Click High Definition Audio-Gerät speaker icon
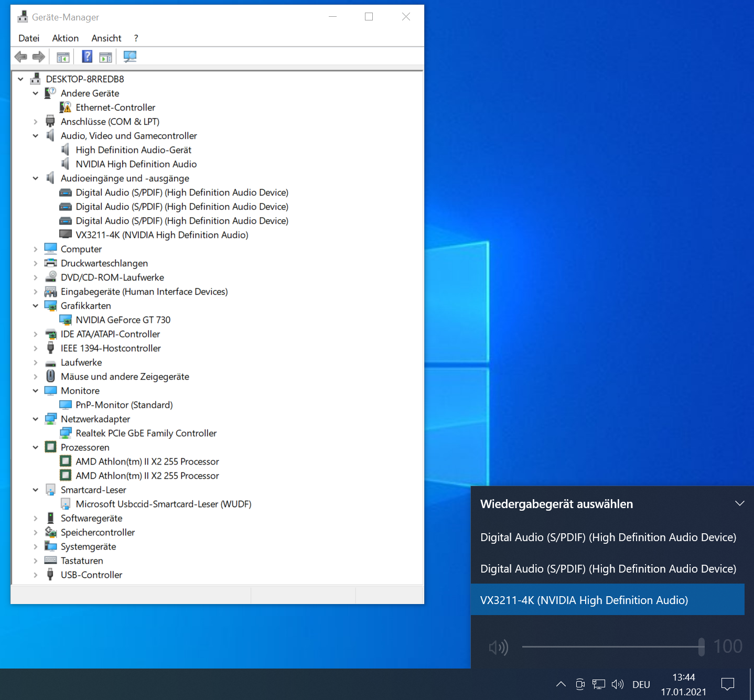754x700 pixels. (x=65, y=150)
